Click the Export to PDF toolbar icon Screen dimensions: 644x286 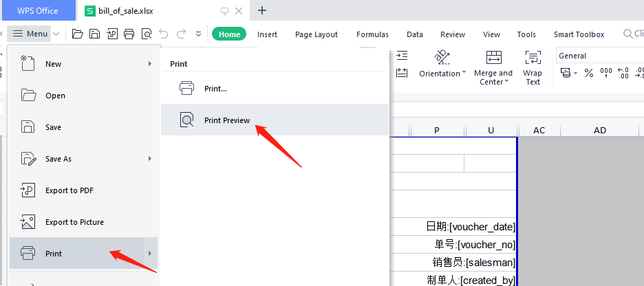pos(111,34)
